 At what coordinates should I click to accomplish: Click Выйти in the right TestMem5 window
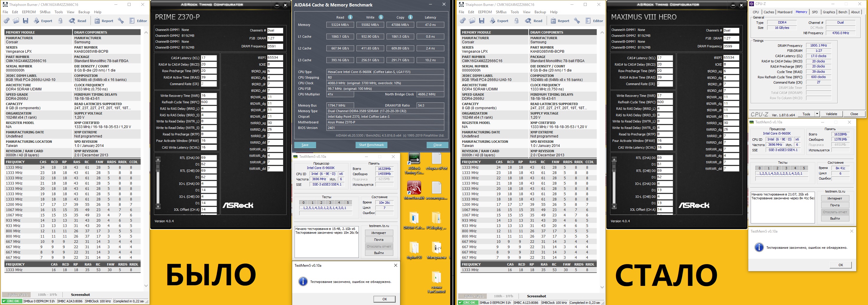point(835,218)
